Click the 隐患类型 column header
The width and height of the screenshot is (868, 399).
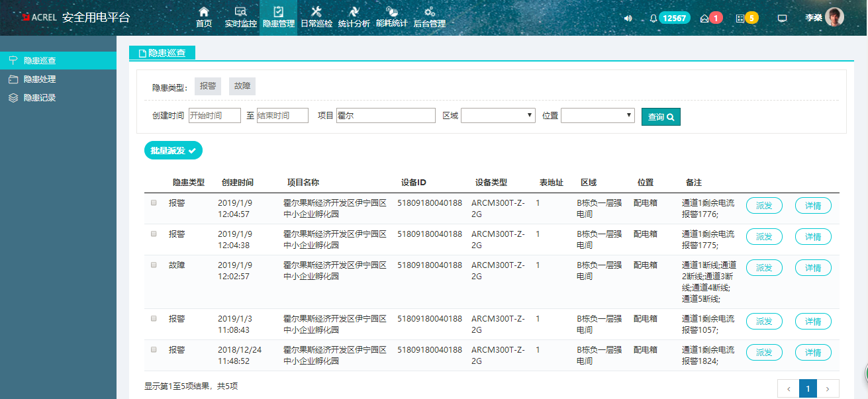pyautogui.click(x=189, y=183)
